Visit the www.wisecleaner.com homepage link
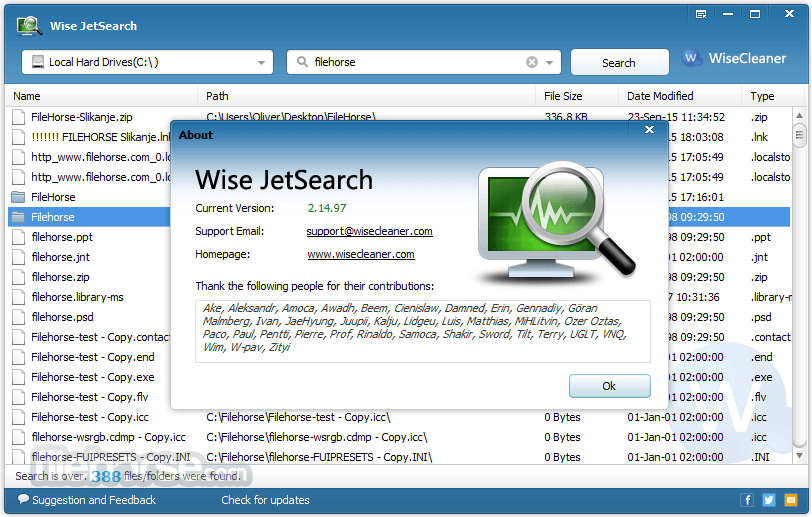The width and height of the screenshot is (812, 517). coord(360,254)
